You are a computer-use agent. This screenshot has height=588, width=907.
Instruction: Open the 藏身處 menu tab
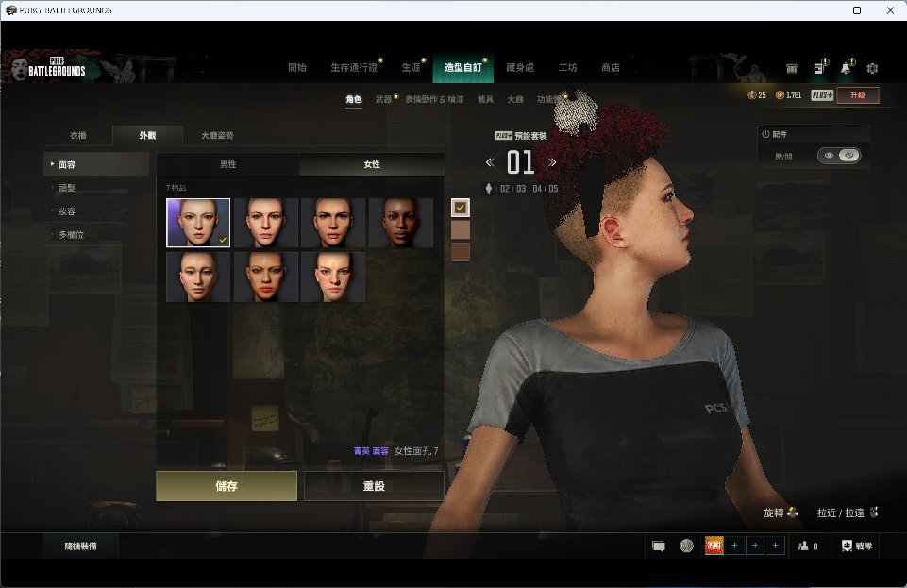coord(520,68)
